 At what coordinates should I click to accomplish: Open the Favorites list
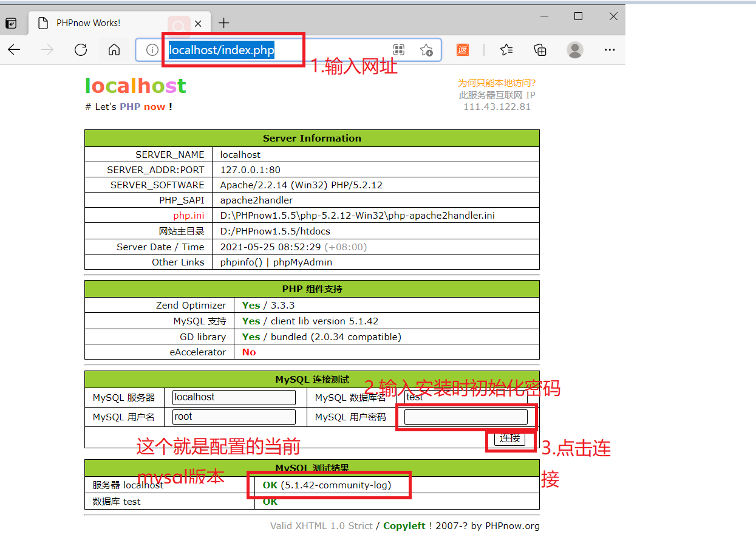[x=506, y=50]
